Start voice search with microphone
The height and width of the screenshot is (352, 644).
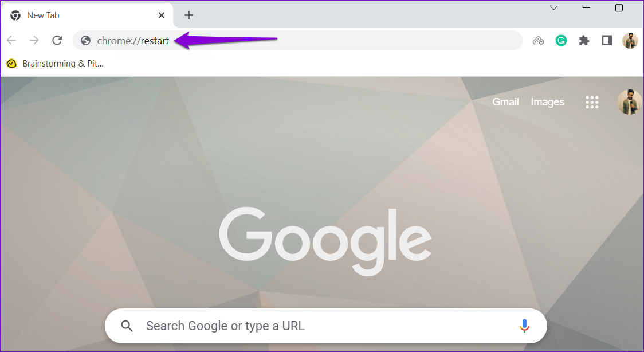click(x=524, y=326)
